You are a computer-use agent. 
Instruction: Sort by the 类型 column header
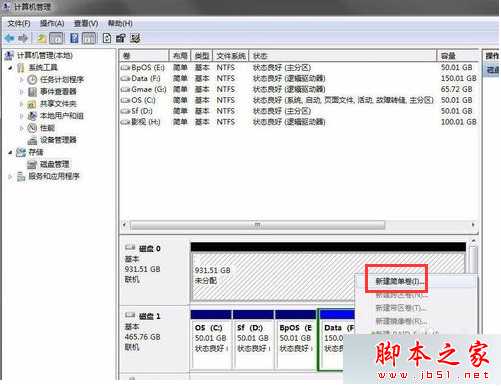(202, 56)
